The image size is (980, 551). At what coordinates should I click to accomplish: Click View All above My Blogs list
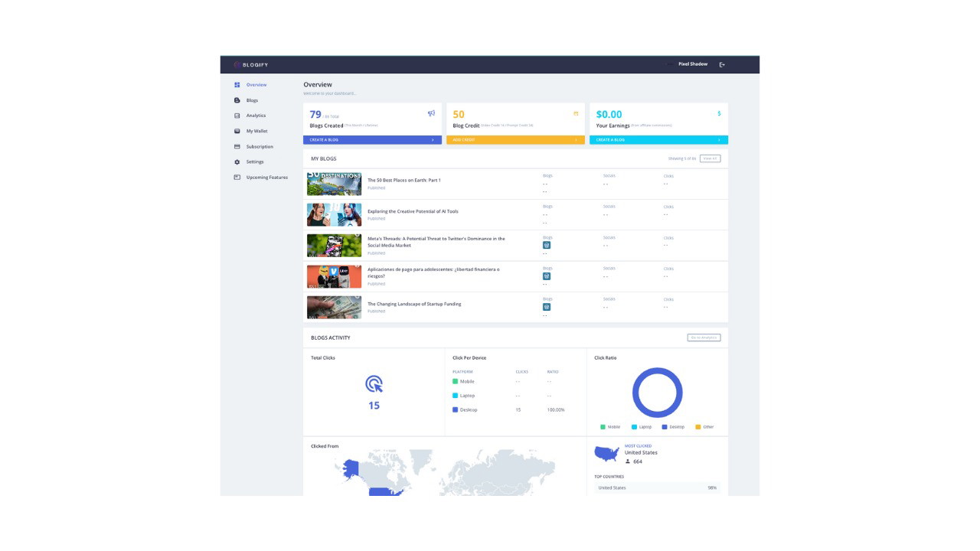(x=709, y=158)
